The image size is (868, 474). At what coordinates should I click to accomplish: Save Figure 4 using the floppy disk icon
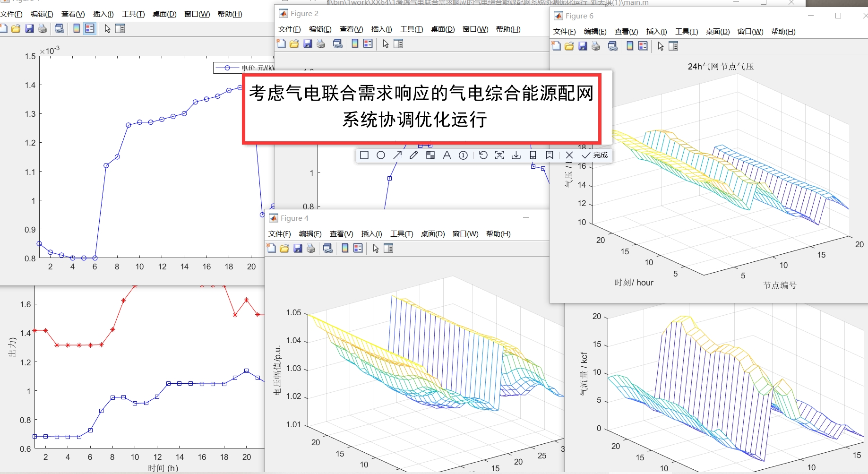pyautogui.click(x=298, y=249)
